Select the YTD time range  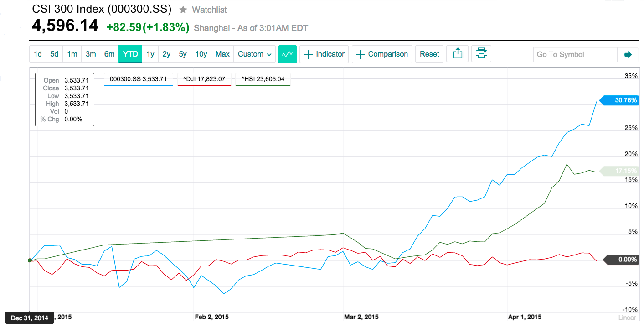click(x=130, y=54)
